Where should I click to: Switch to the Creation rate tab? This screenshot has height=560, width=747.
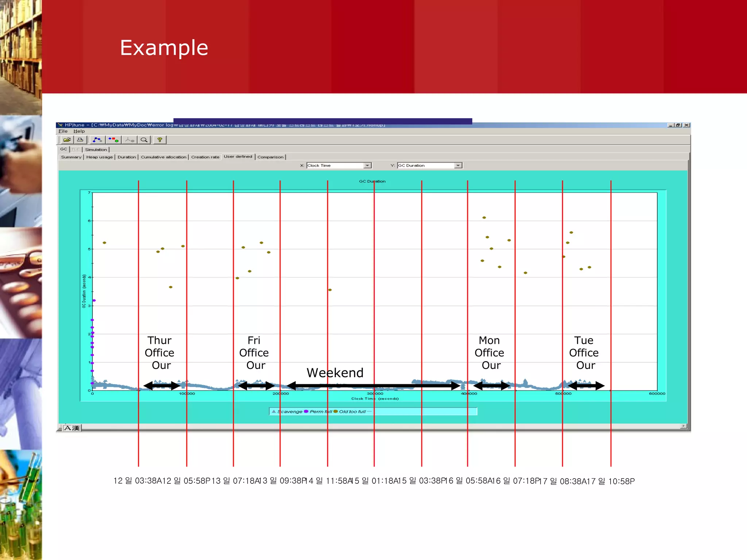205,157
